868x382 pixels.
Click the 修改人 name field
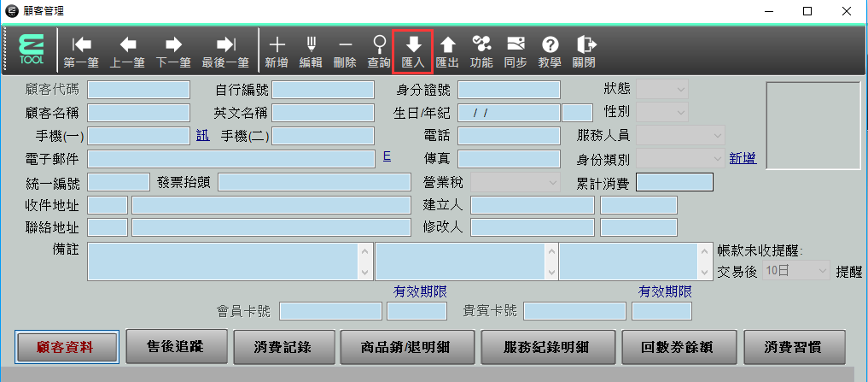point(533,227)
